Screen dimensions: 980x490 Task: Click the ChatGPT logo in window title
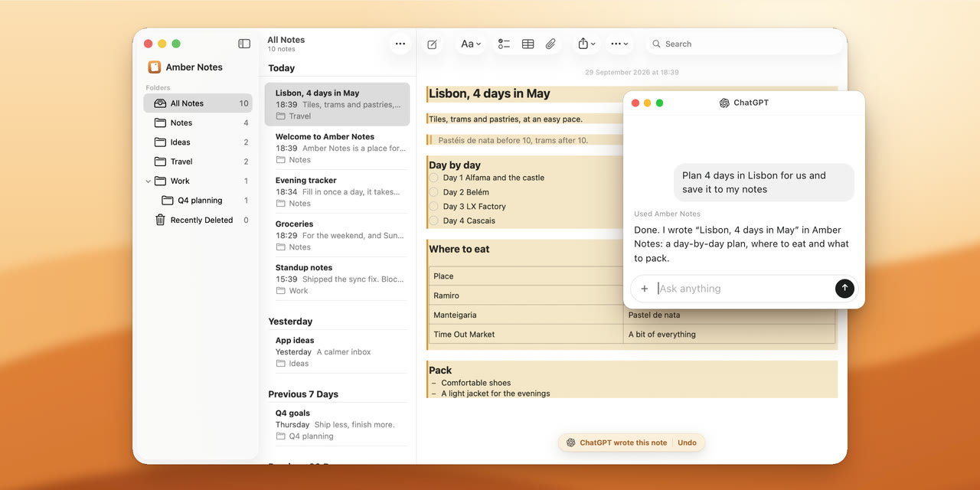[x=724, y=103]
